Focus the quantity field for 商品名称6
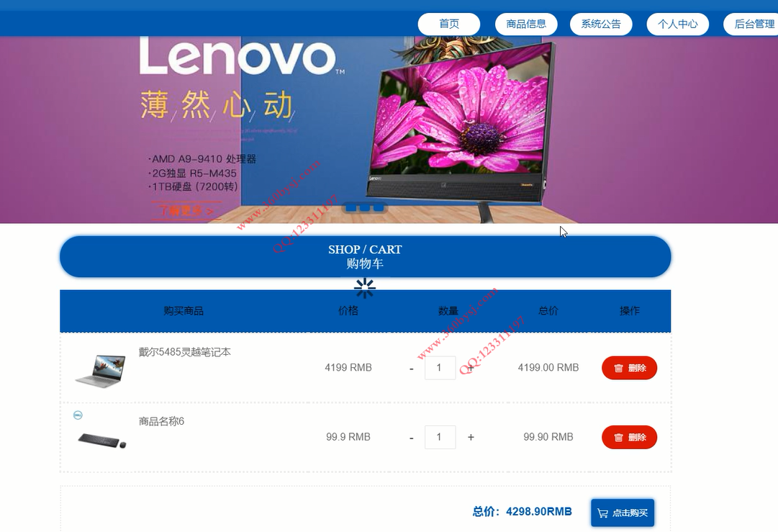 pos(440,437)
